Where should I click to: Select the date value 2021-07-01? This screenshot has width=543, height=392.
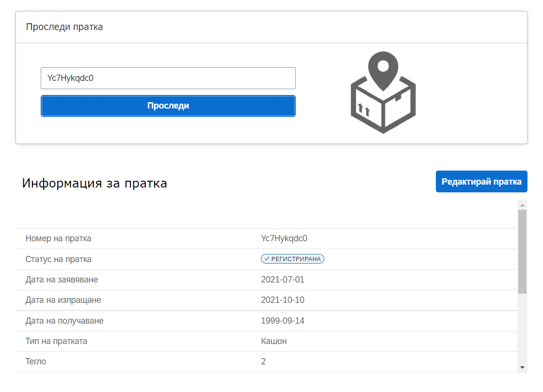pos(283,280)
